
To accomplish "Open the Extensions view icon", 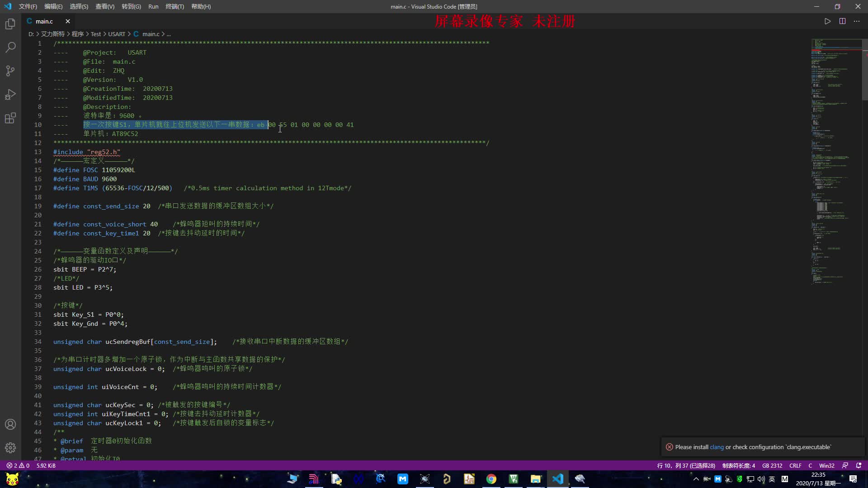I will tap(10, 118).
